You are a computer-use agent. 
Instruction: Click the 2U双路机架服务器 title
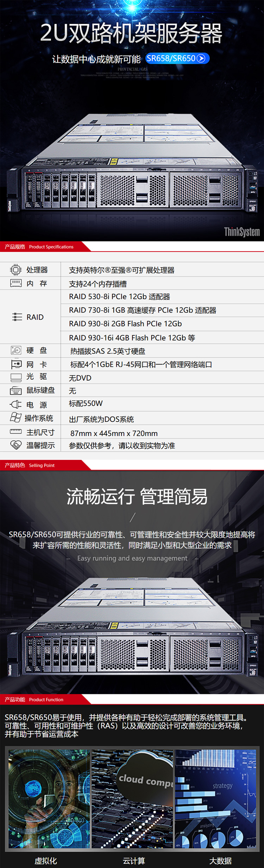131,33
